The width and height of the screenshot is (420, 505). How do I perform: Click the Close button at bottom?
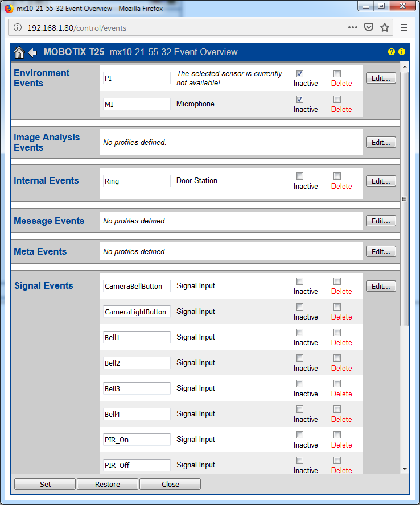click(170, 484)
